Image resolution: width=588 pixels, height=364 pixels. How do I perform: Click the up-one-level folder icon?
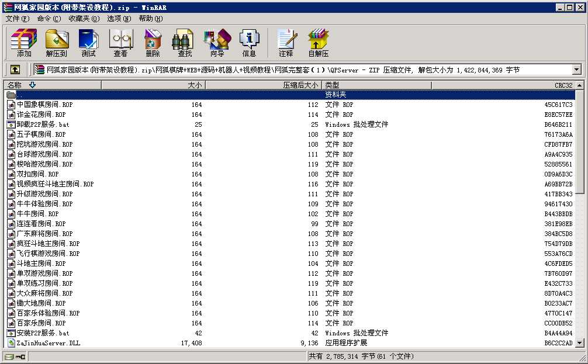(15, 70)
